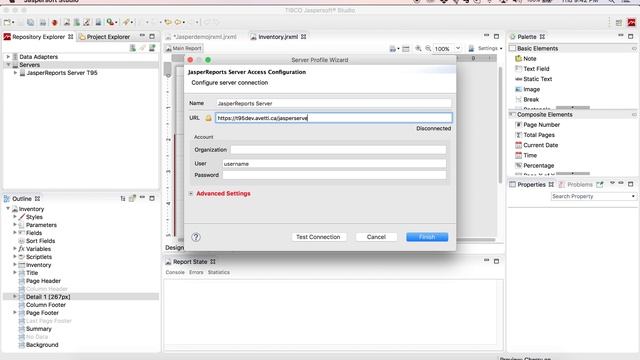Viewport: 640px width, 360px height.
Task: Expand Parameters node in Outline
Action: coord(15,224)
